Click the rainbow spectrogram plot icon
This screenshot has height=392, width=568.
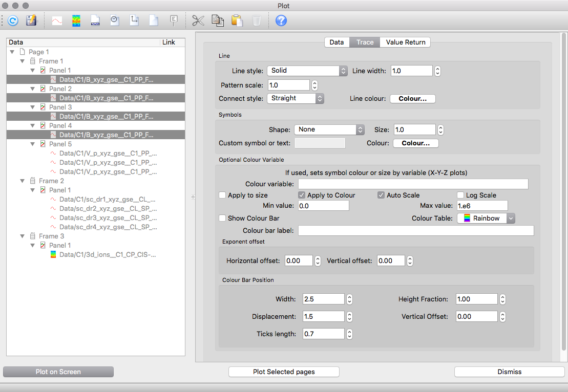tap(76, 21)
